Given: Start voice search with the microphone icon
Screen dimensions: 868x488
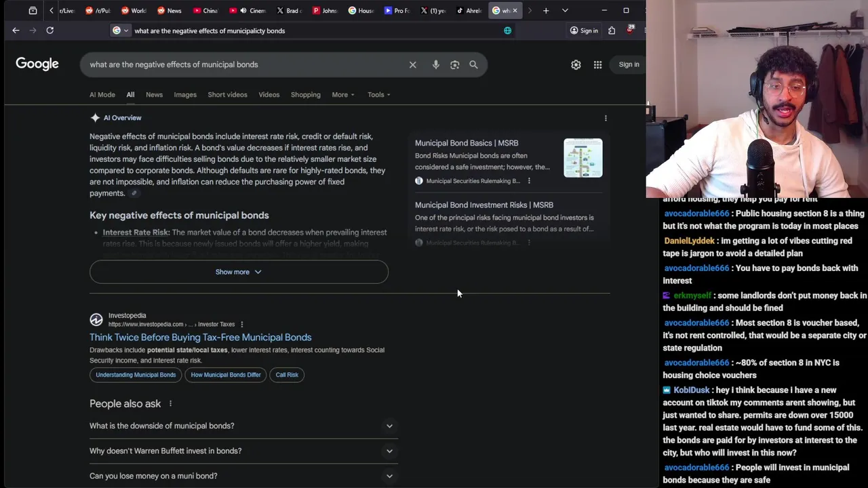Looking at the screenshot, I should point(435,64).
